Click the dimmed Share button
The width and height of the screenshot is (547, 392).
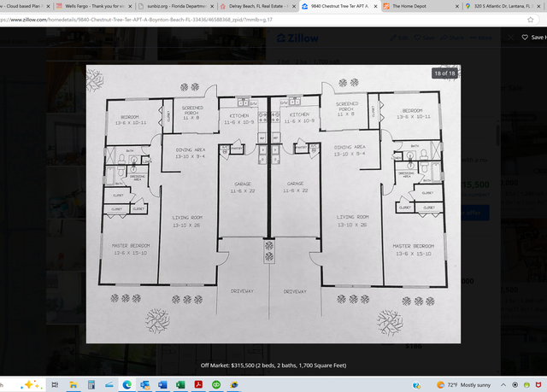pos(452,38)
